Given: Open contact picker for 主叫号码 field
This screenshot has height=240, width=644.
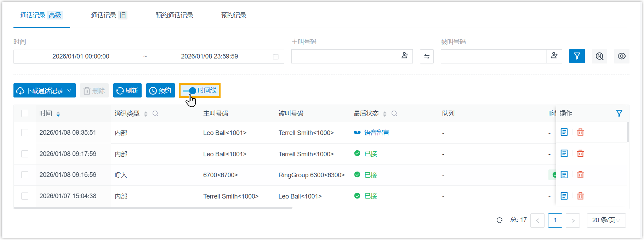Looking at the screenshot, I should pos(405,56).
